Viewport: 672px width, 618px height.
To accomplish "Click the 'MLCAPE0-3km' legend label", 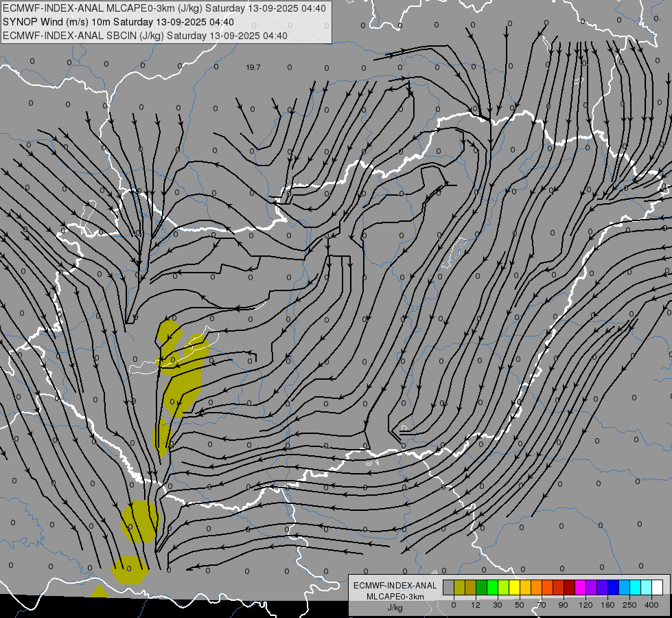I will pyautogui.click(x=395, y=597).
